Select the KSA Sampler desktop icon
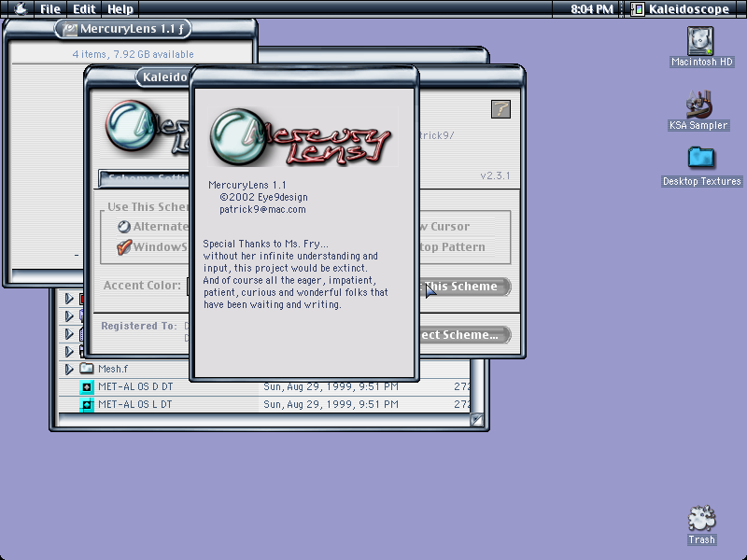 [x=698, y=105]
